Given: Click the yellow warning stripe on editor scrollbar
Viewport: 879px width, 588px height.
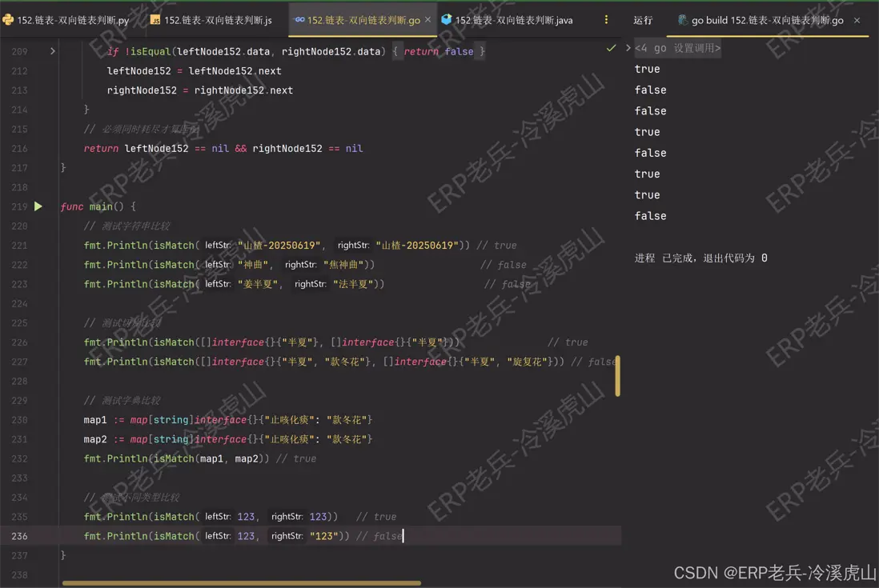Looking at the screenshot, I should pyautogui.click(x=617, y=375).
